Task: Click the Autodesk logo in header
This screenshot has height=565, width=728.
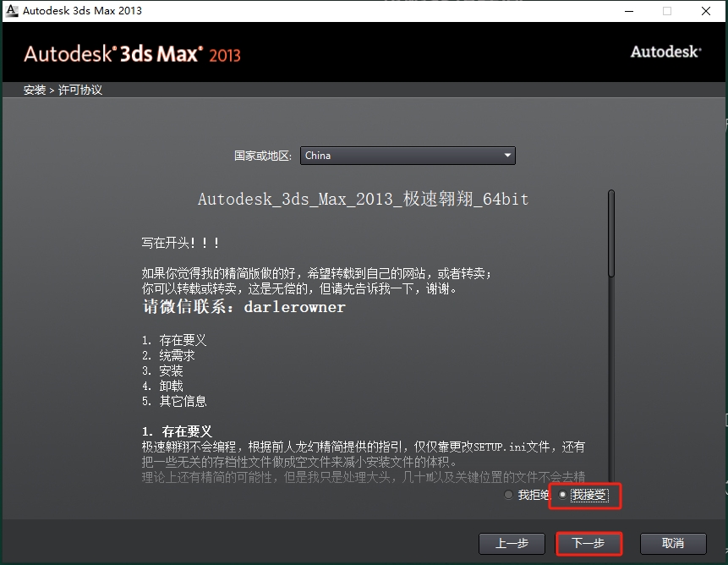Action: point(665,52)
